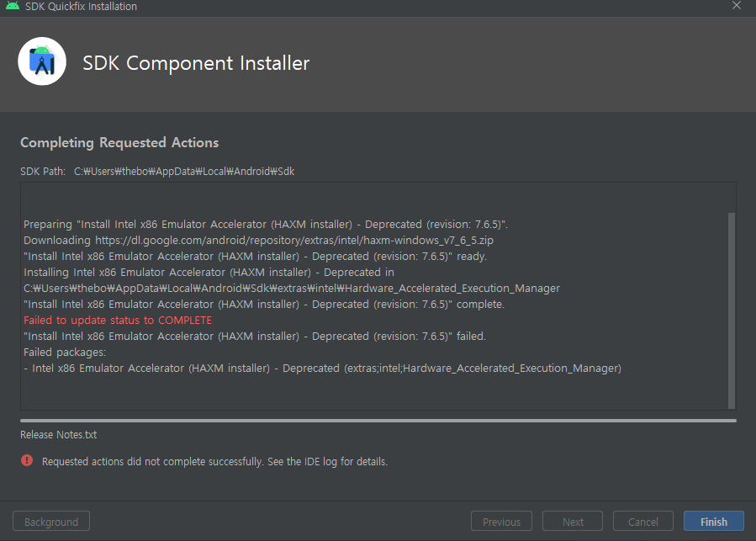Click the red 'Failed to update status to COMPLETE' line

118,321
